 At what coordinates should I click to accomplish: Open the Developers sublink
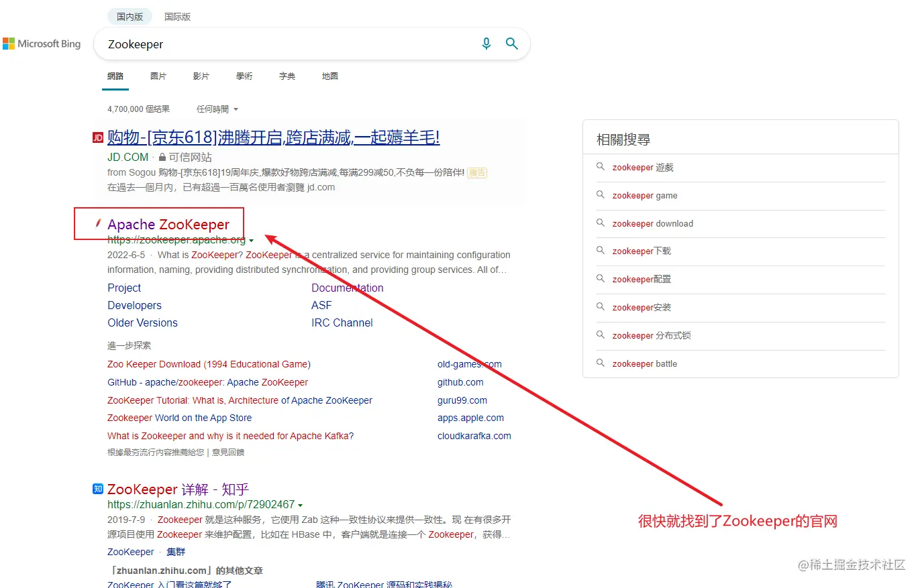(x=134, y=305)
